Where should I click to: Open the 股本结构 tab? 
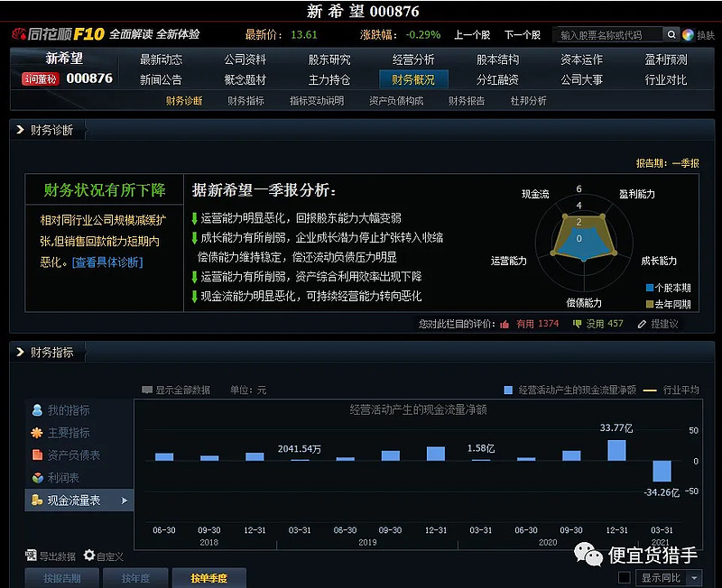tap(497, 60)
